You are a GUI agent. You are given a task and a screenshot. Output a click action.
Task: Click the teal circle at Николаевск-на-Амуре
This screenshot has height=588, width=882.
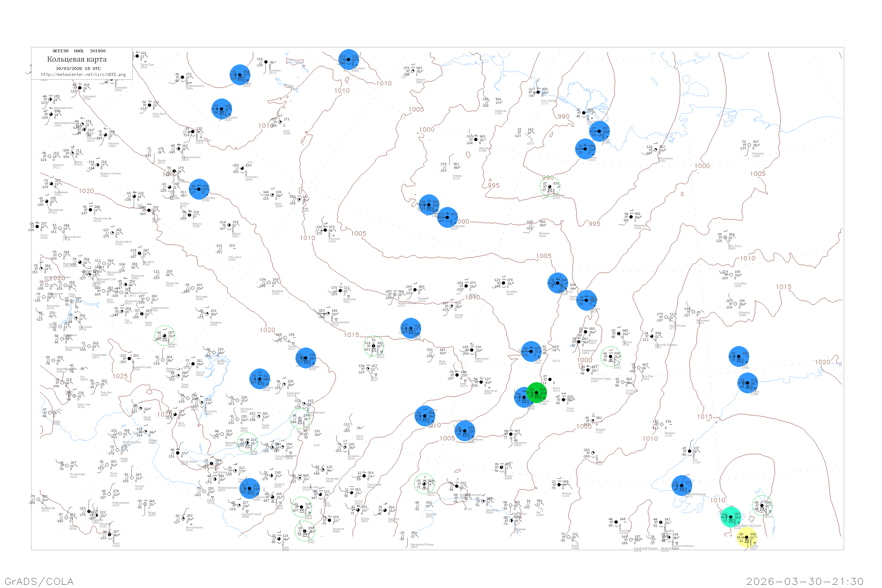point(731,517)
